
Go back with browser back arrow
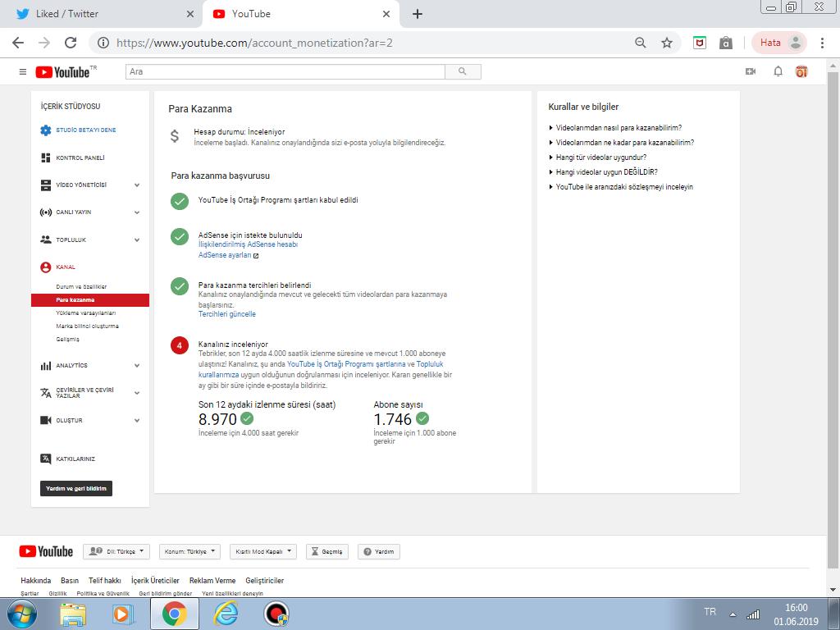pos(18,43)
